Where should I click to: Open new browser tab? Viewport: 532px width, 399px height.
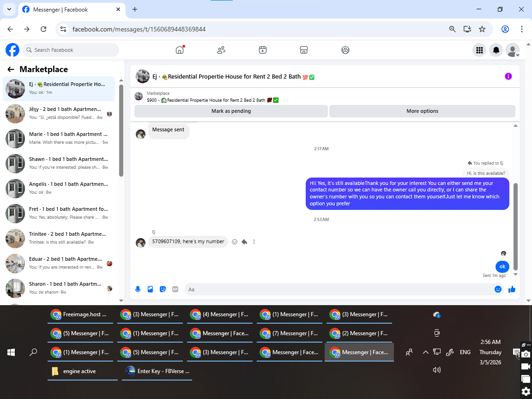pyautogui.click(x=135, y=9)
